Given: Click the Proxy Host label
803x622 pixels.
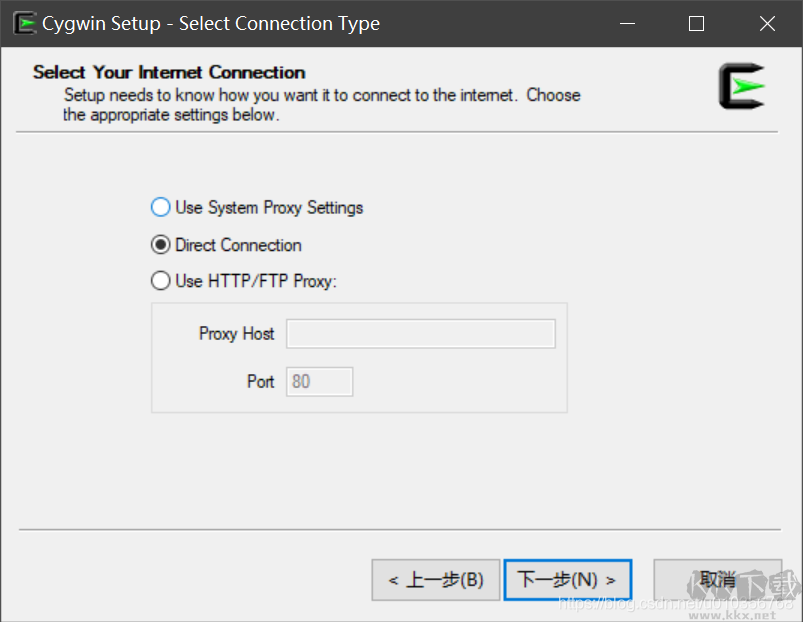Looking at the screenshot, I should [236, 334].
